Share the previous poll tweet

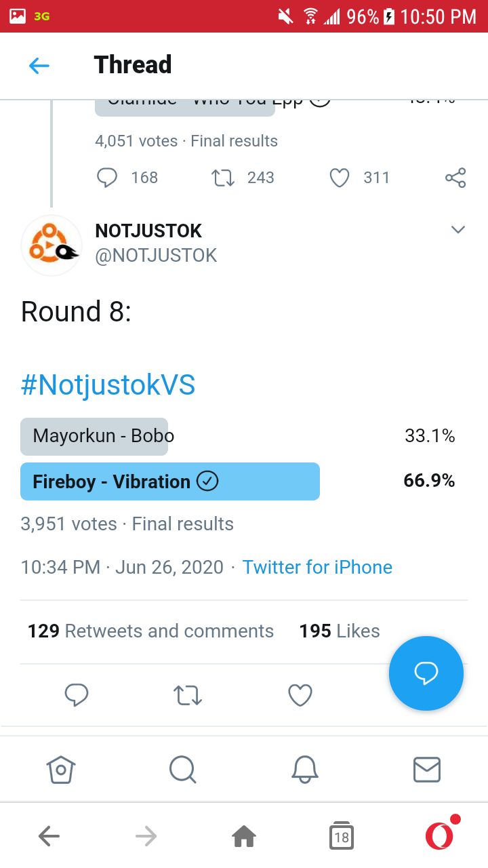(455, 178)
